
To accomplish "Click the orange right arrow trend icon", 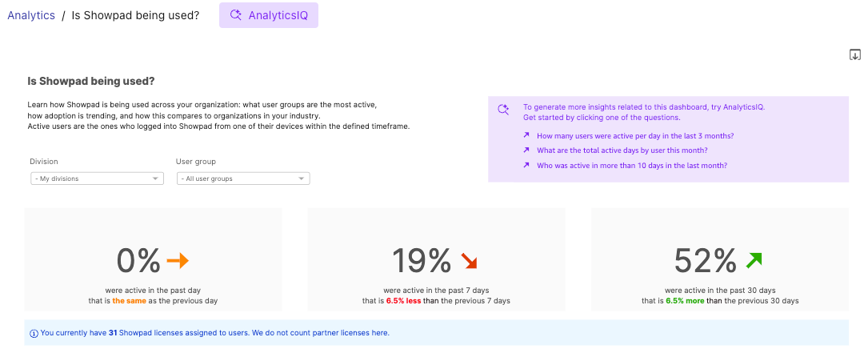I will 178,261.
